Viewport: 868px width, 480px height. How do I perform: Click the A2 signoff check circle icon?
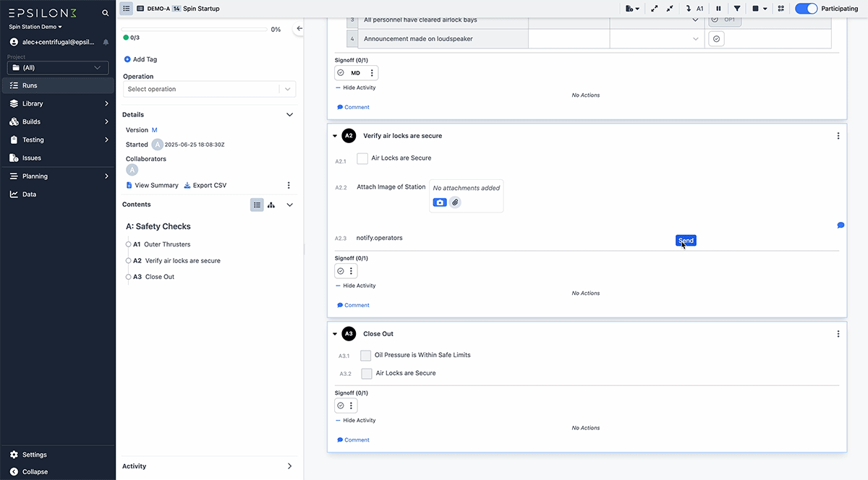341,271
